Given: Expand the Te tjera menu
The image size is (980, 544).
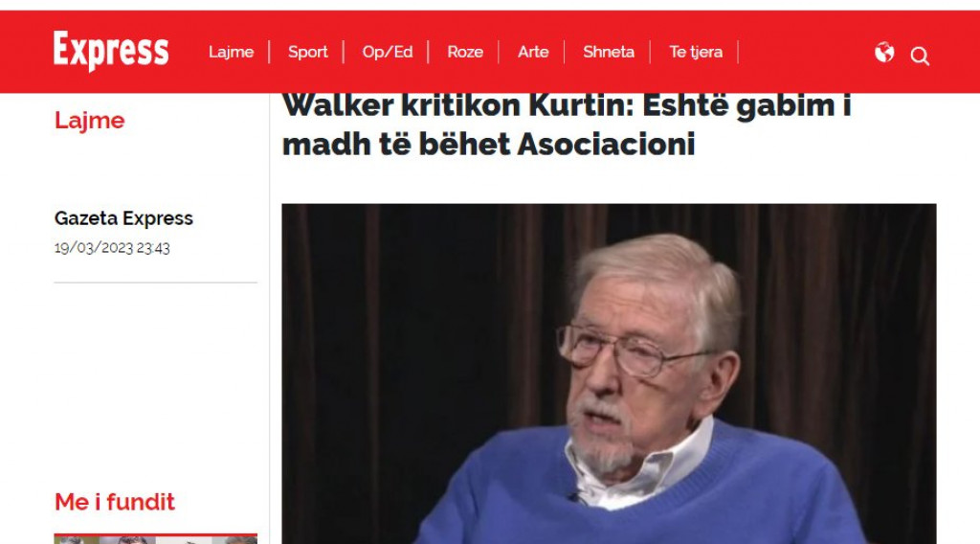Looking at the screenshot, I should coord(696,52).
